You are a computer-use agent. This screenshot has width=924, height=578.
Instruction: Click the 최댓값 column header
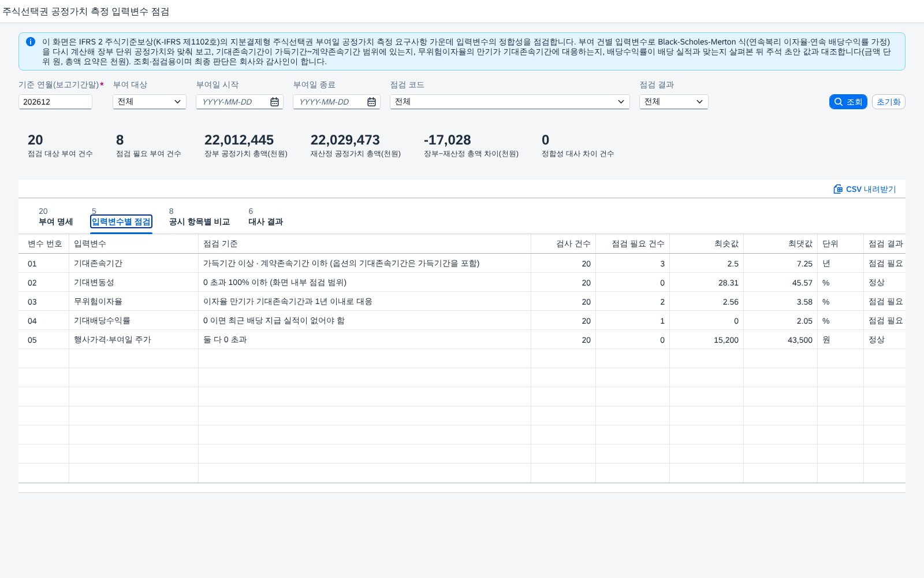pyautogui.click(x=781, y=244)
